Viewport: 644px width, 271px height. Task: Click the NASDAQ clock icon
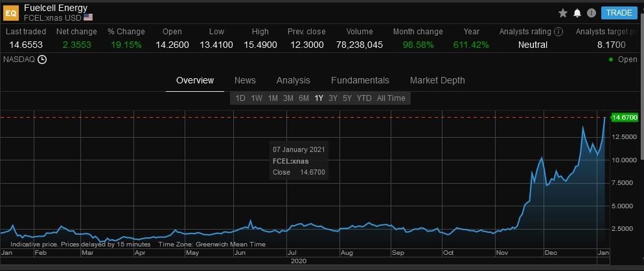click(x=42, y=60)
